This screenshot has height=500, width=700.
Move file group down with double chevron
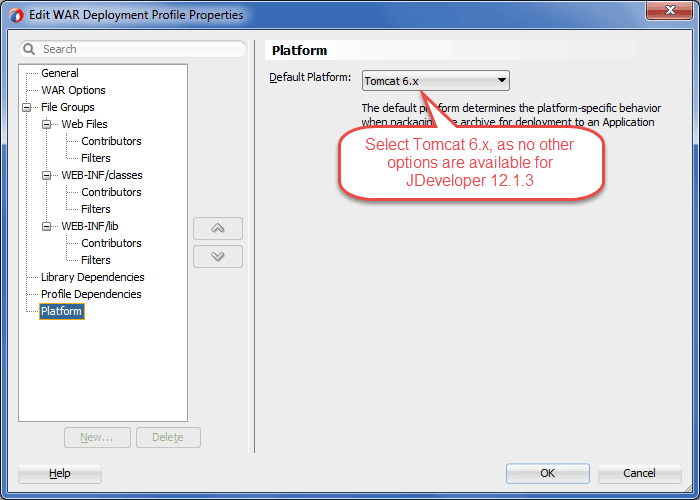point(218,256)
